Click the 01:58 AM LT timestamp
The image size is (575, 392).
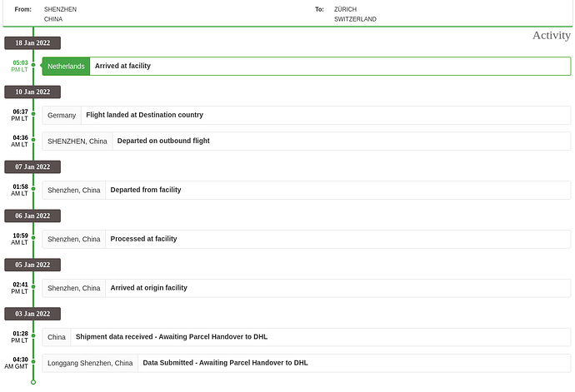pyautogui.click(x=20, y=190)
